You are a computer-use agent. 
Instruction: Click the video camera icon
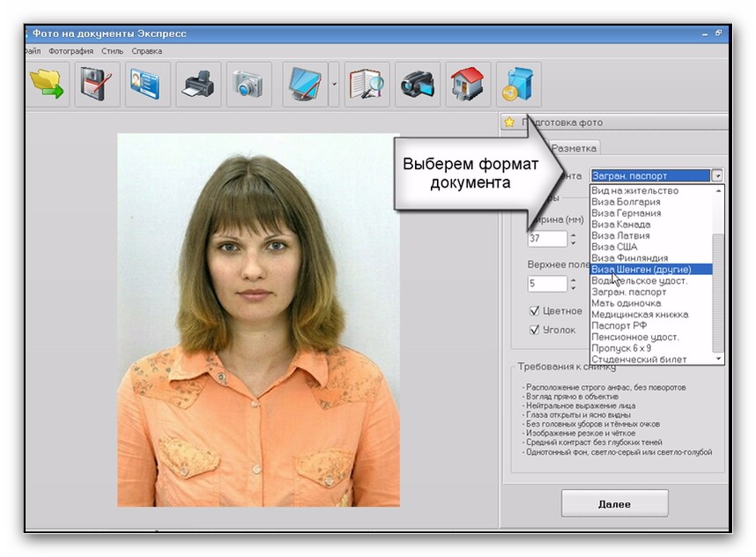pyautogui.click(x=418, y=85)
